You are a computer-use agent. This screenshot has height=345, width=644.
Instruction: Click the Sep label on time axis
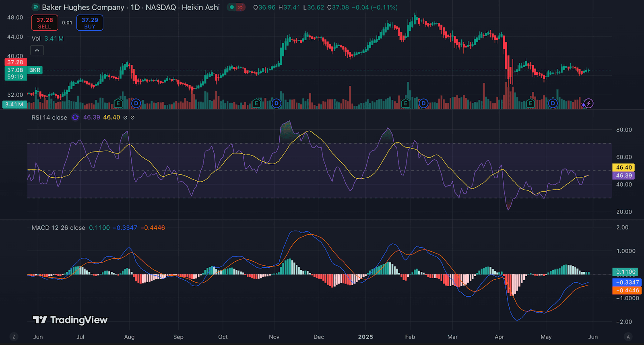click(x=178, y=337)
